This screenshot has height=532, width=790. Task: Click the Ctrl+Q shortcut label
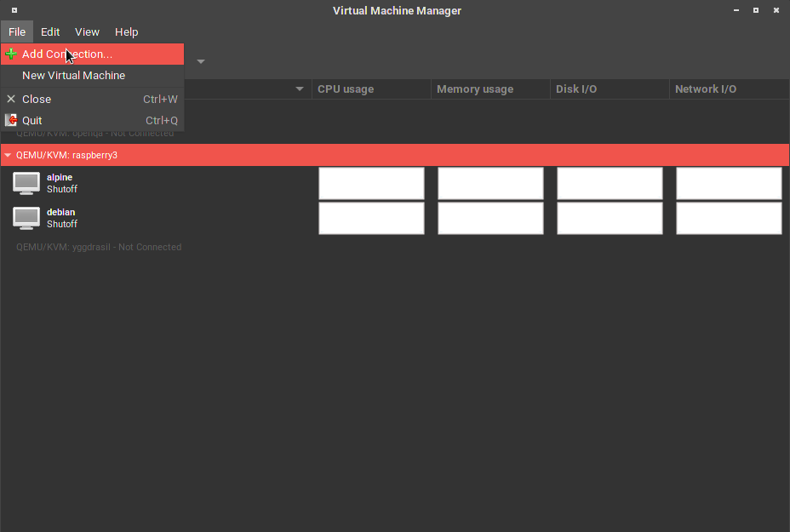pos(162,120)
